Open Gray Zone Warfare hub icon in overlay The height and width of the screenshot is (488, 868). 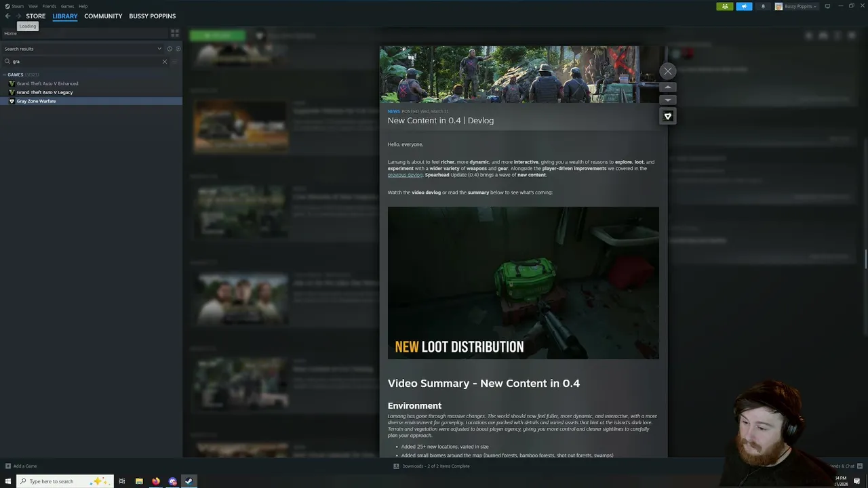[x=668, y=117]
